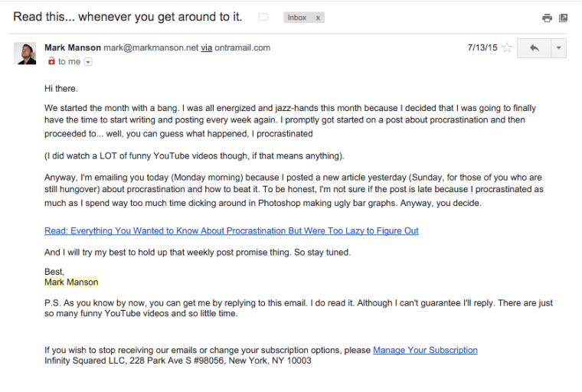Remove the Inbox label with the x
Screen dimensions: 582x392
click(318, 18)
